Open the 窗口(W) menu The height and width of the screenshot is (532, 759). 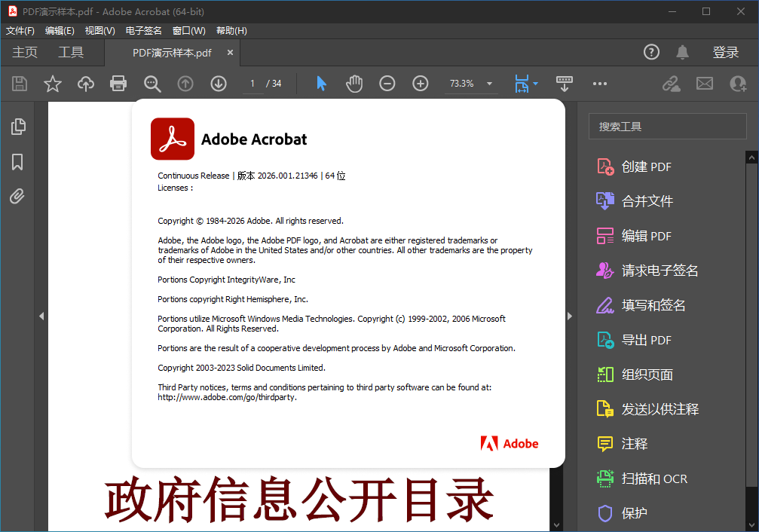coord(188,31)
